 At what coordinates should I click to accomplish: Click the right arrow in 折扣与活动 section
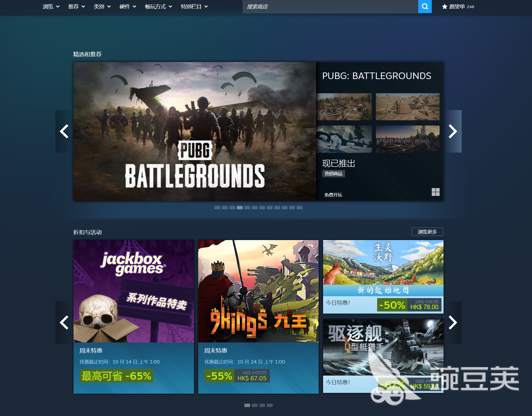pos(452,323)
